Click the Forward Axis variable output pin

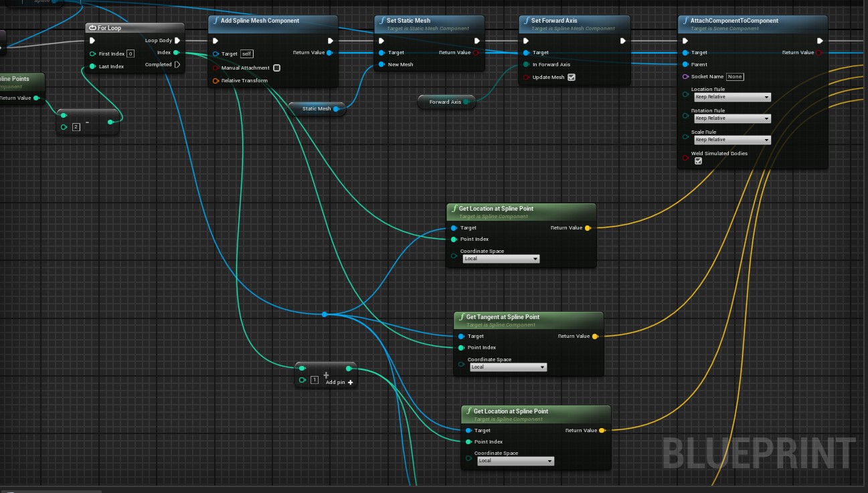pos(466,102)
